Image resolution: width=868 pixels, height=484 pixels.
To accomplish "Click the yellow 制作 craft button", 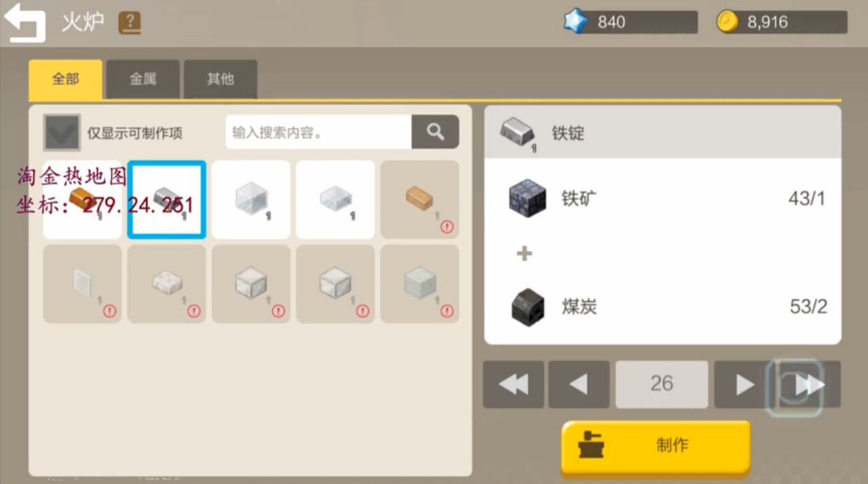I will point(656,446).
